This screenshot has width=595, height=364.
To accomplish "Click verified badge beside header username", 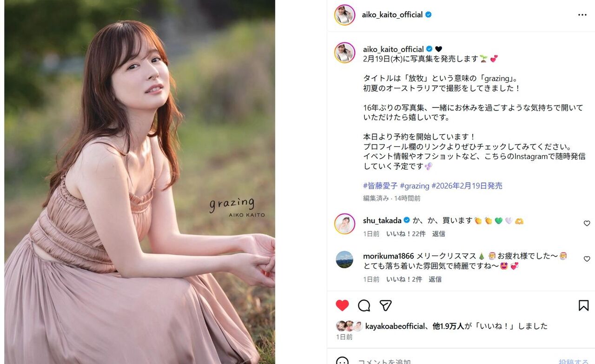I will coord(428,15).
